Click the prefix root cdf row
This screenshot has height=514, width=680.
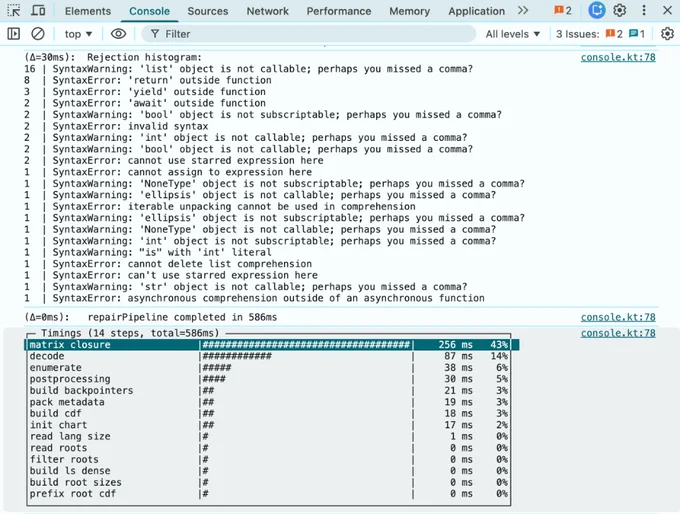(x=268, y=494)
